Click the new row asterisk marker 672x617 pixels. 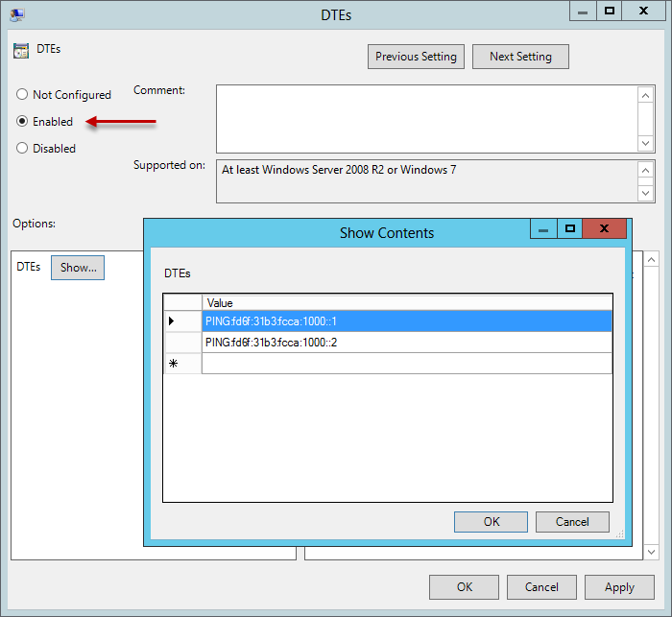[173, 365]
